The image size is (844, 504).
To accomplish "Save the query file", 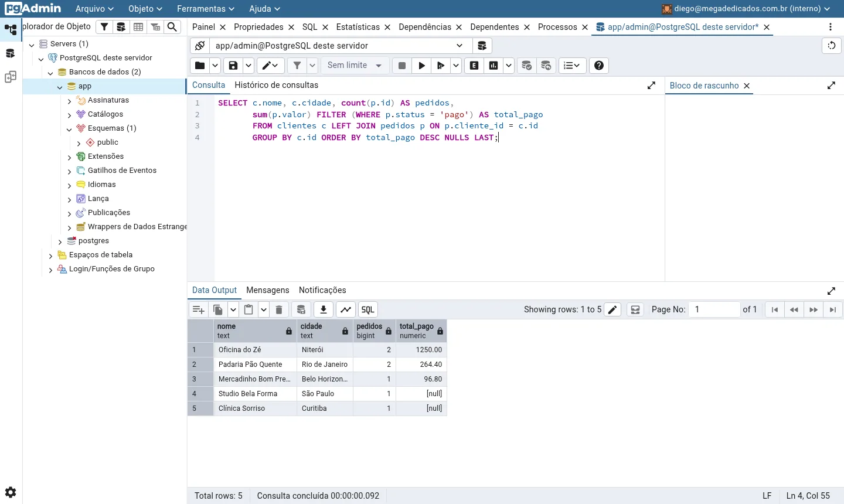I will 233,66.
